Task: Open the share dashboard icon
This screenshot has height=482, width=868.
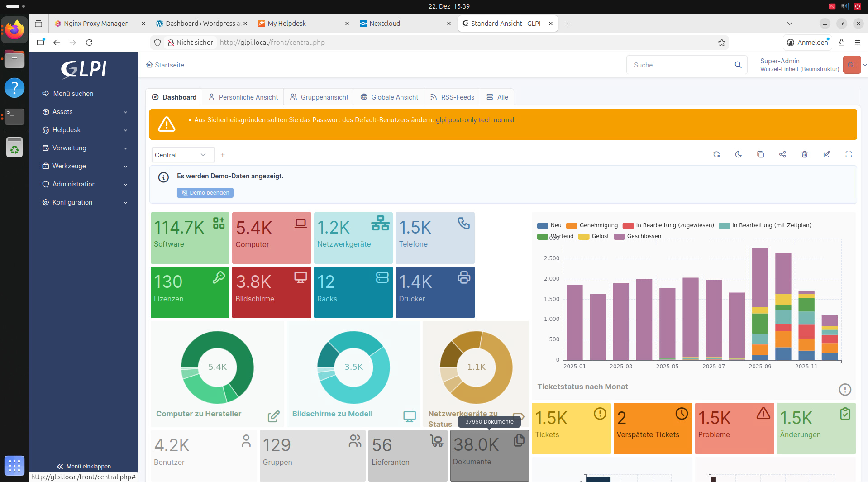Action: tap(782, 154)
